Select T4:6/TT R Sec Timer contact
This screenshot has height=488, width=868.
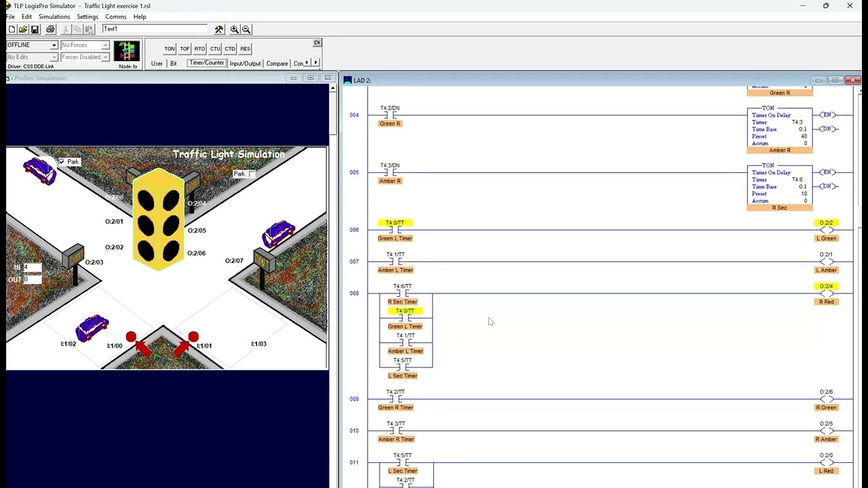(402, 293)
